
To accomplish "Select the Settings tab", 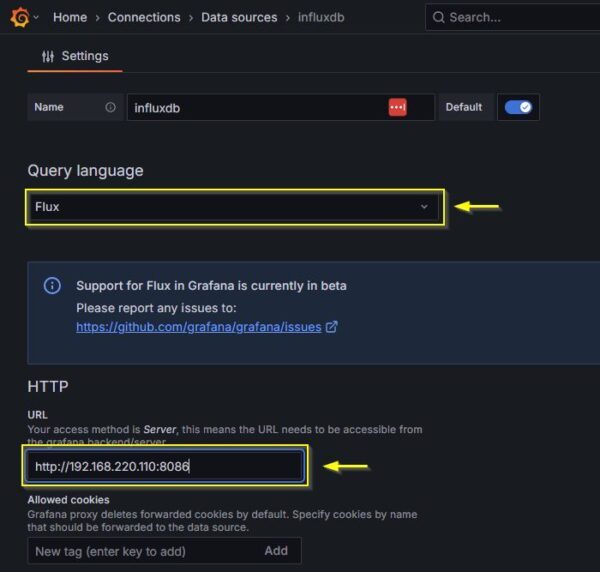I will [x=75, y=56].
